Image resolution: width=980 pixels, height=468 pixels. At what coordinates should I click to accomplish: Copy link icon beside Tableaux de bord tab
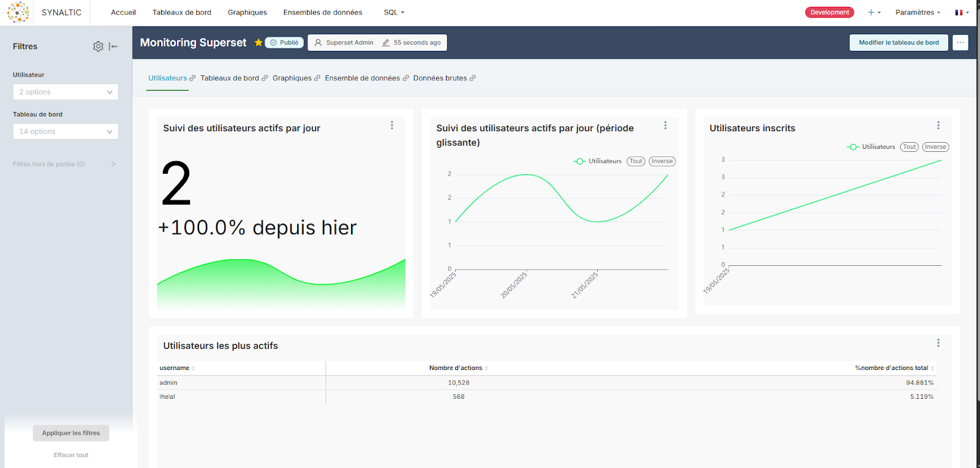(x=265, y=78)
